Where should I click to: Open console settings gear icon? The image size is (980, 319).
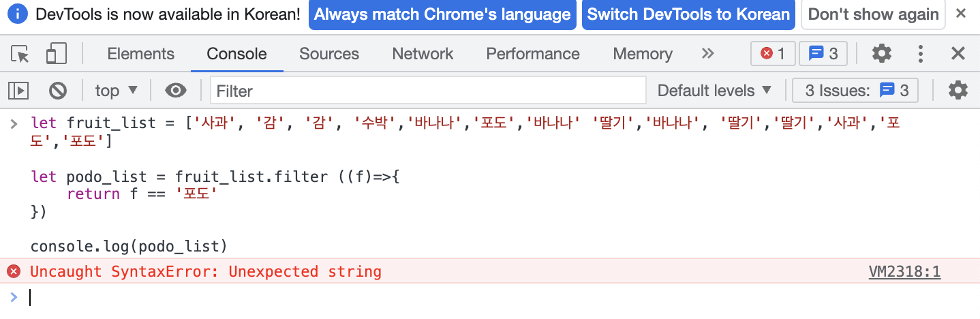(958, 90)
